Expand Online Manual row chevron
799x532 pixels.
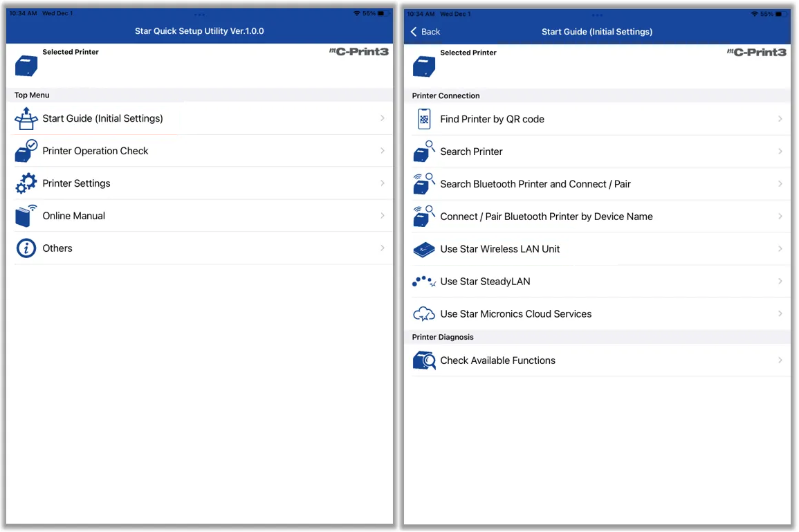(x=382, y=216)
